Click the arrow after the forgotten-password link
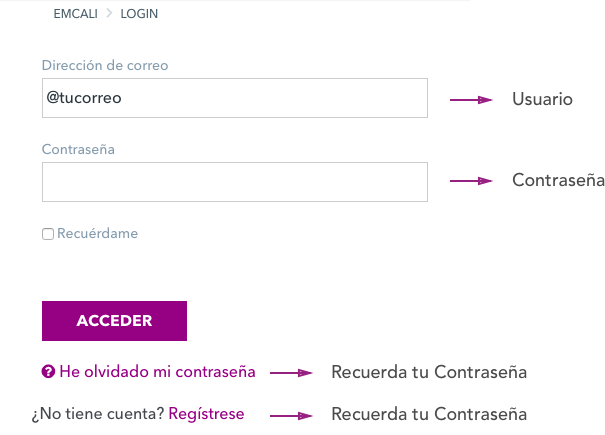This screenshot has height=435, width=605. point(292,373)
